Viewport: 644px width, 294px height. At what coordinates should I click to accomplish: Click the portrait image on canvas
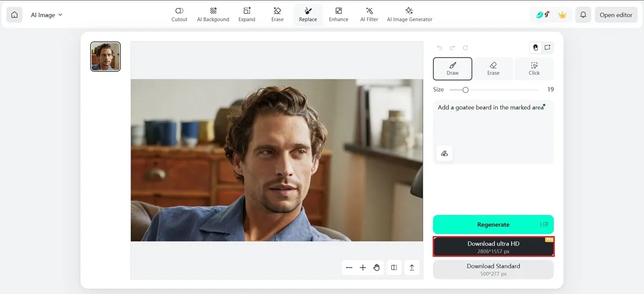(x=277, y=160)
